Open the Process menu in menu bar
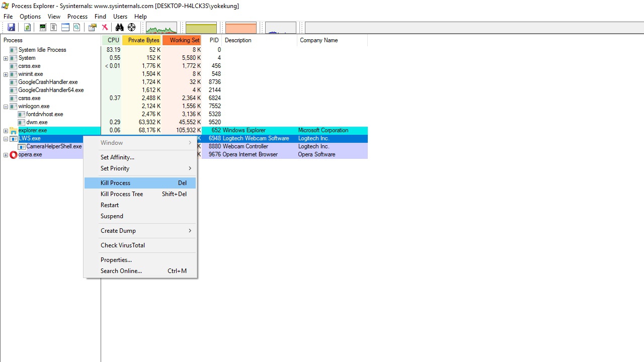644x362 pixels. coord(77,17)
